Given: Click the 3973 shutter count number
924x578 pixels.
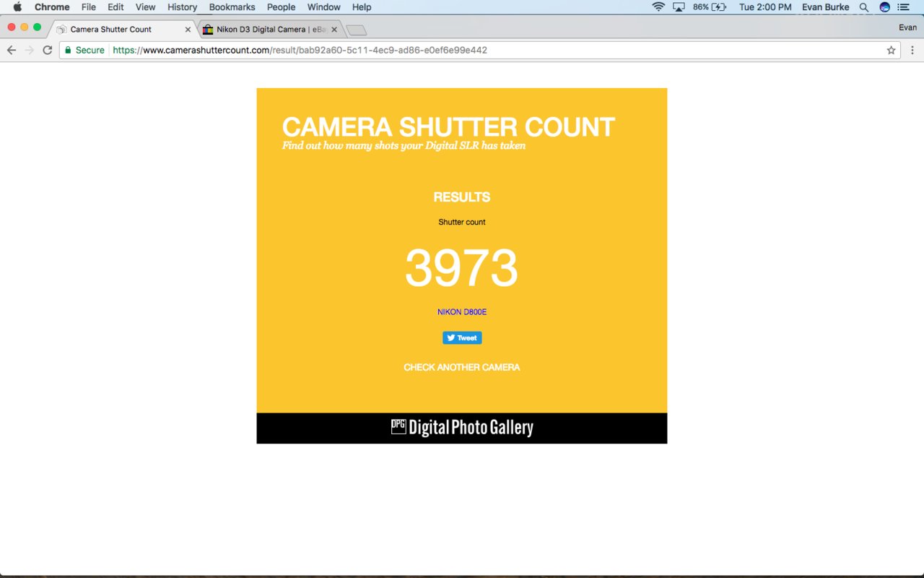Looking at the screenshot, I should (462, 268).
